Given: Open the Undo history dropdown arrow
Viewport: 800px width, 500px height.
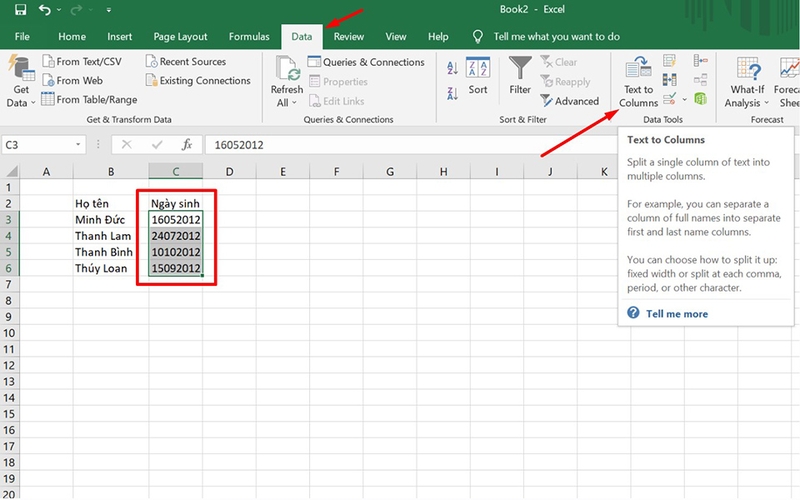Looking at the screenshot, I should [x=59, y=10].
